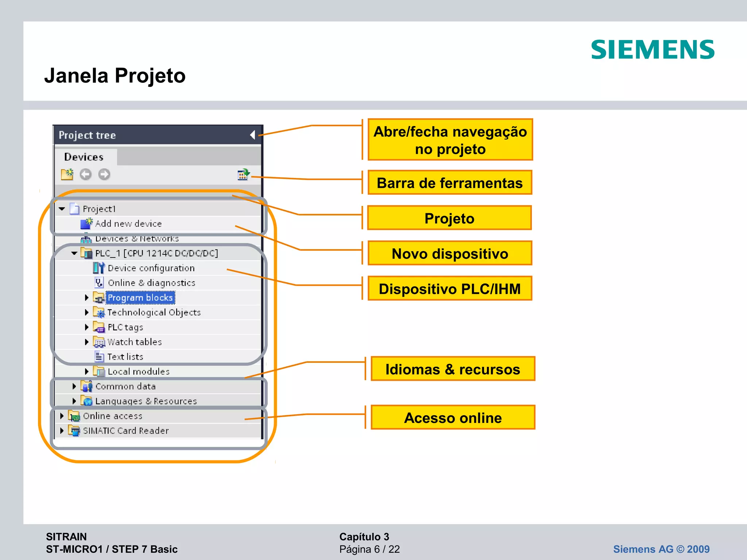Viewport: 747px width, 560px height.
Task: Collapse the PLC_1 CPU 1214C node
Action: tap(74, 253)
